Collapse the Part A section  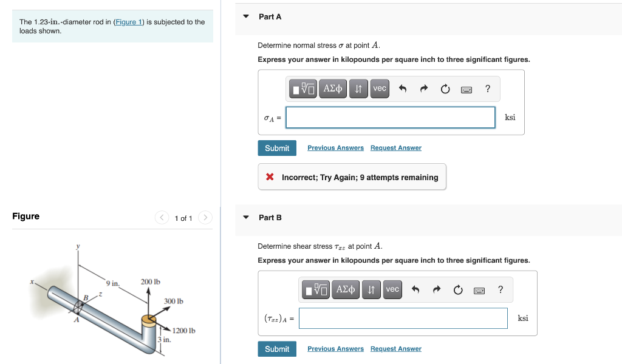tap(245, 16)
